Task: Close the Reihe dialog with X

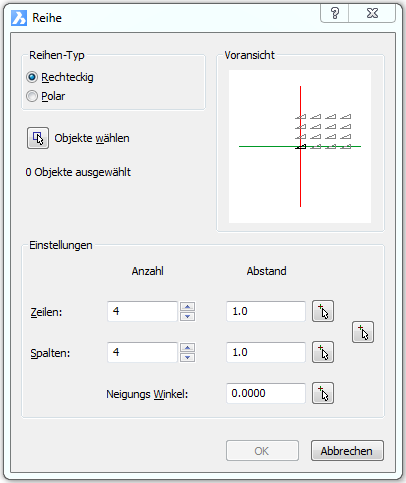Action: [x=372, y=13]
